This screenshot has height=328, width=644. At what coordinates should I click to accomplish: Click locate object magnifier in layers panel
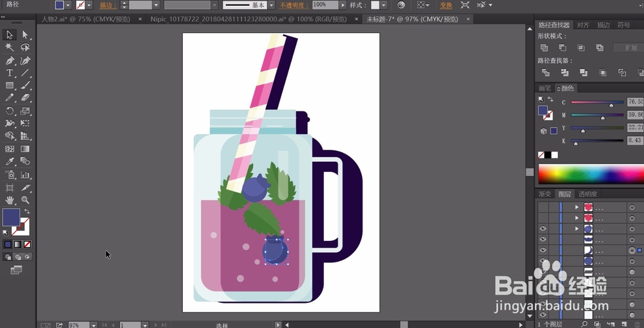[585, 325]
